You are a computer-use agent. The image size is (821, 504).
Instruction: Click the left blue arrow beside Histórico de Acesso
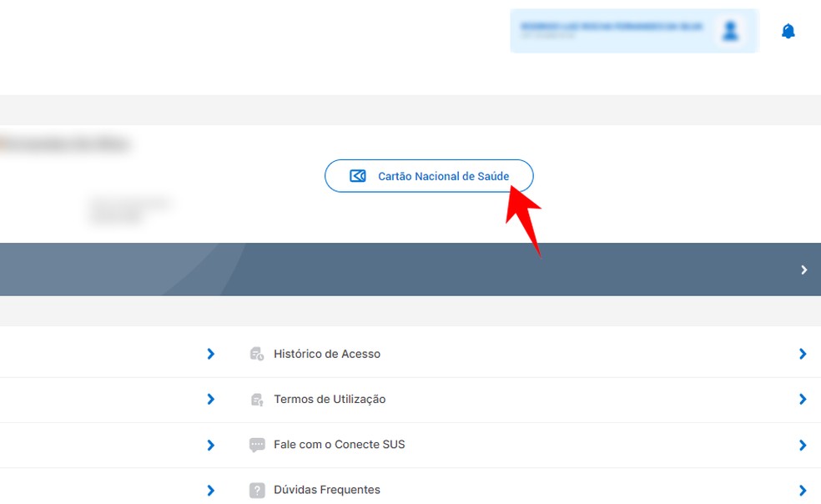pos(210,353)
